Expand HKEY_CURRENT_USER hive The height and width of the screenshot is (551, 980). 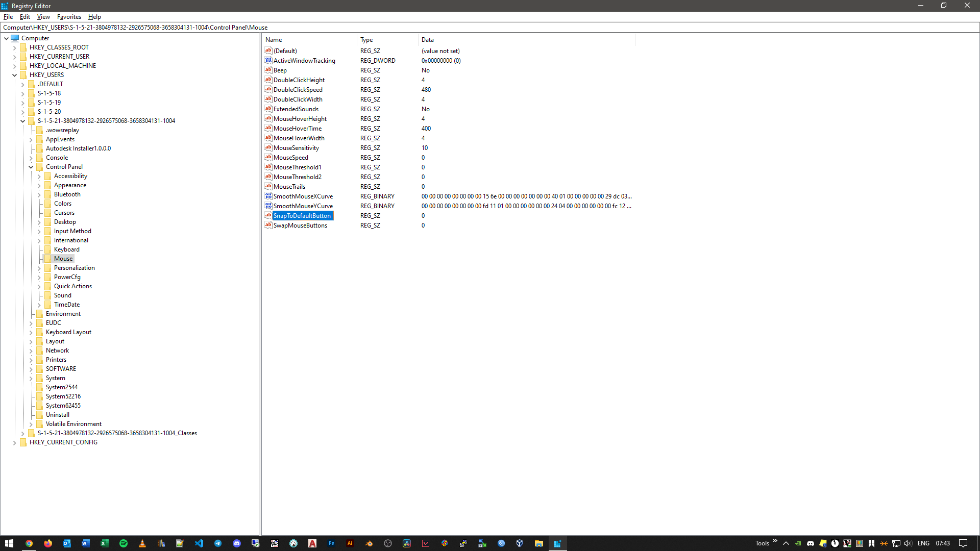14,57
